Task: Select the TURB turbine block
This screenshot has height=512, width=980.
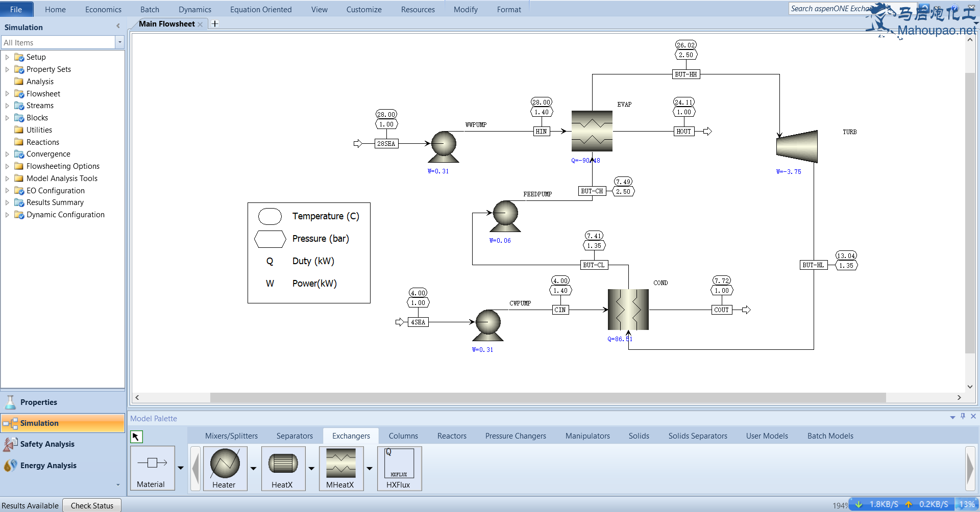Action: tap(797, 146)
